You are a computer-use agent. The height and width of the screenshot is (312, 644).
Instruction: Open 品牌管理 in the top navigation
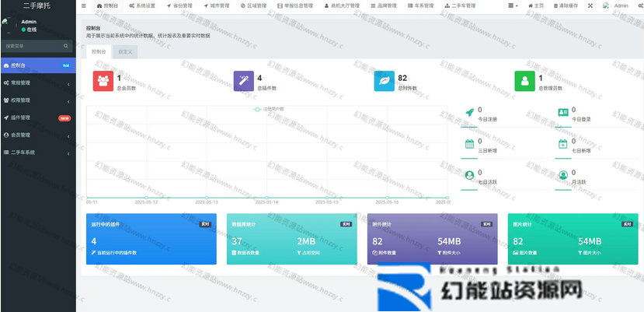click(386, 5)
